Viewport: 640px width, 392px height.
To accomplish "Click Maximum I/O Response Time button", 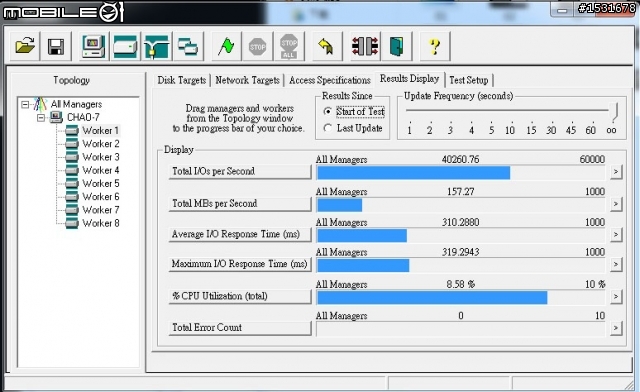I will tap(240, 264).
